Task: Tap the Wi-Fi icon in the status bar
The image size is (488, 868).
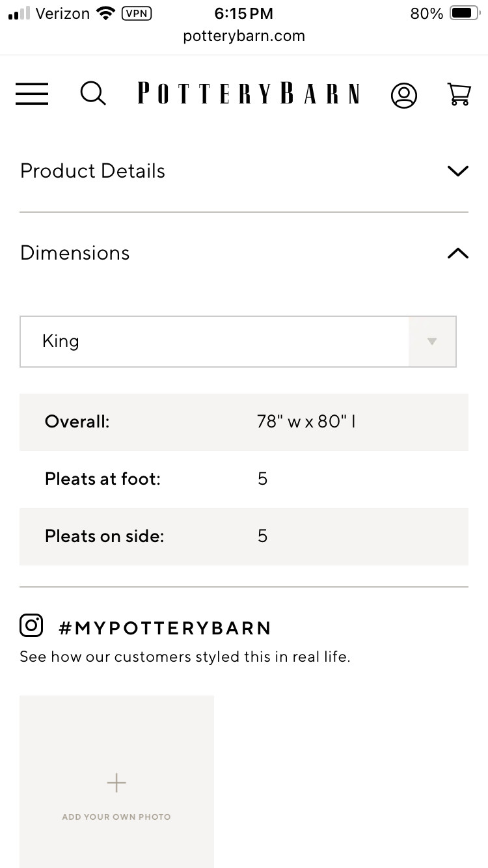Action: (105, 12)
